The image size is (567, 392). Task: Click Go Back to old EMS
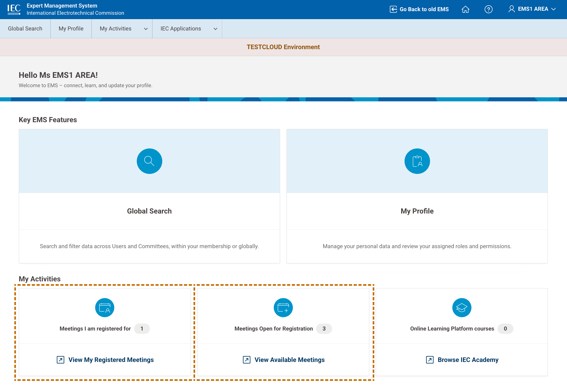(x=419, y=9)
